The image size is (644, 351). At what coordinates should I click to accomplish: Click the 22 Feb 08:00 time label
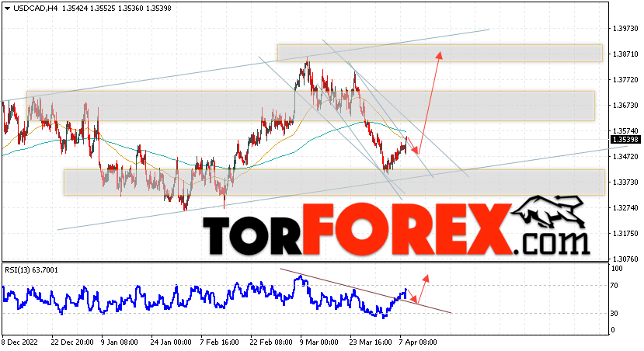pyautogui.click(x=271, y=342)
